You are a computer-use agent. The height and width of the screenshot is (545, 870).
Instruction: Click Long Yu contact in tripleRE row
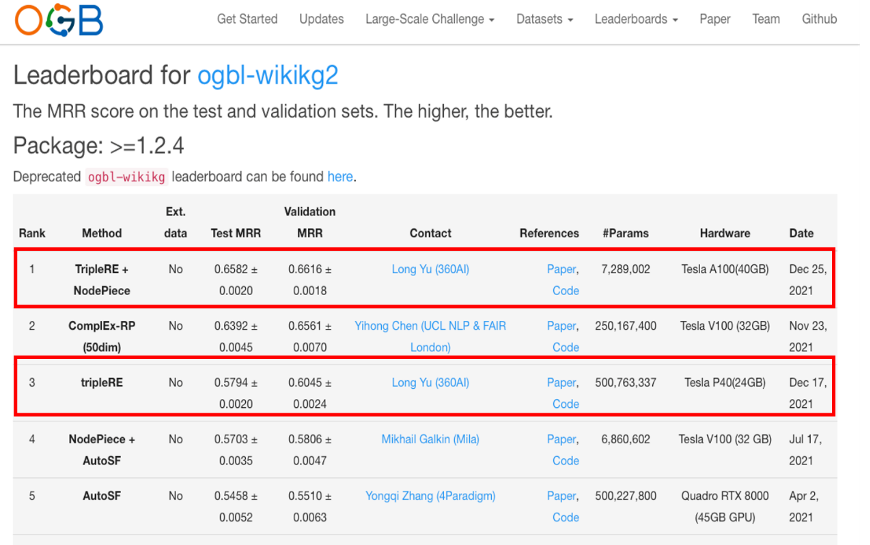pyautogui.click(x=430, y=383)
